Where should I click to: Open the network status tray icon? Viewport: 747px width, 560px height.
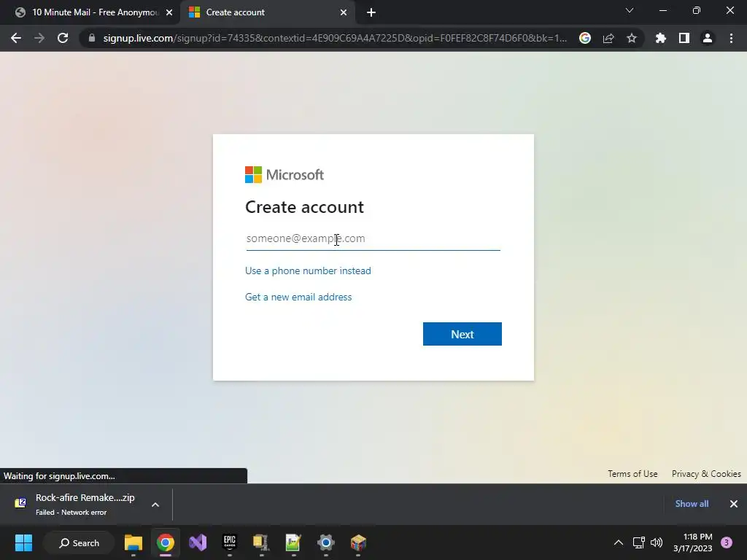pyautogui.click(x=638, y=542)
